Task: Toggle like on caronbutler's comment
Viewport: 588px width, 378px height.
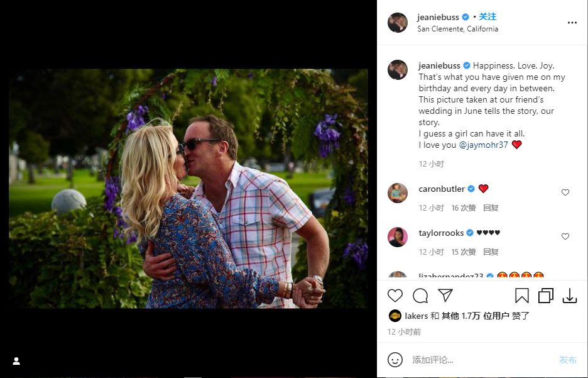Action: 565,192
